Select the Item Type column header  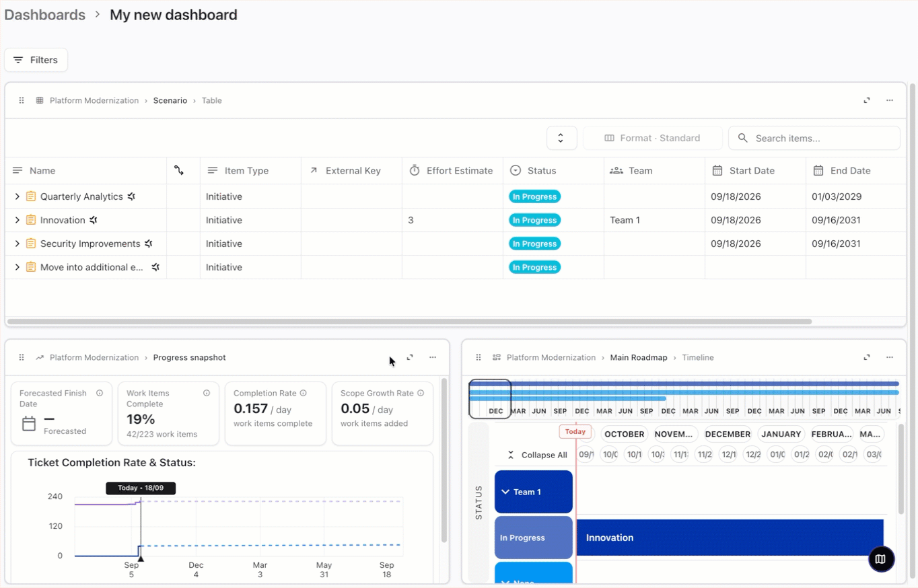point(250,171)
